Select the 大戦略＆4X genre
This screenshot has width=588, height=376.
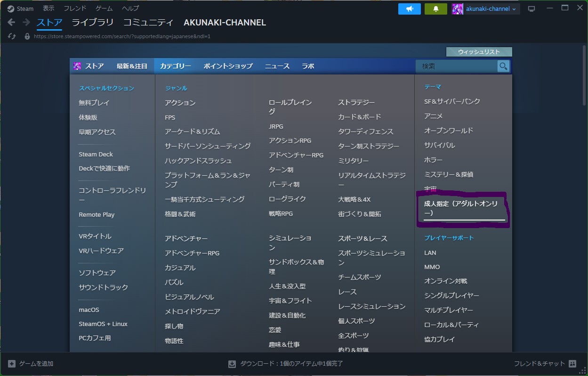click(x=354, y=199)
